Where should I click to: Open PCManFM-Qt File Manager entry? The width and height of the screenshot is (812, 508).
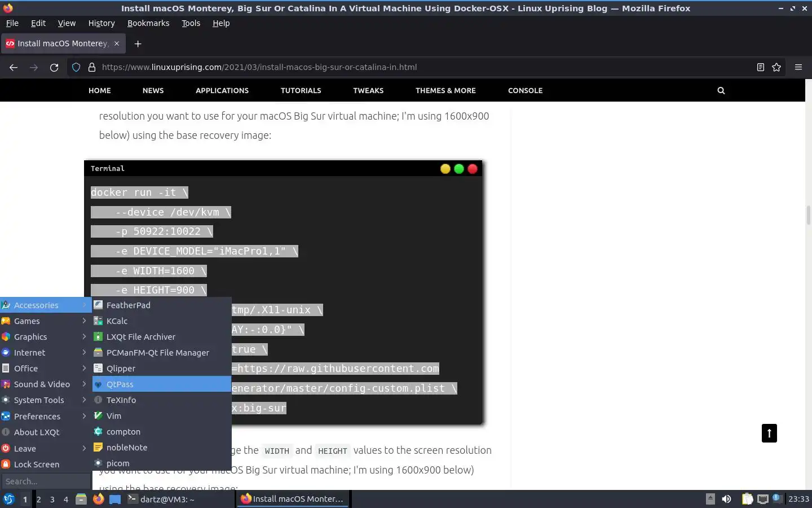tap(162, 352)
